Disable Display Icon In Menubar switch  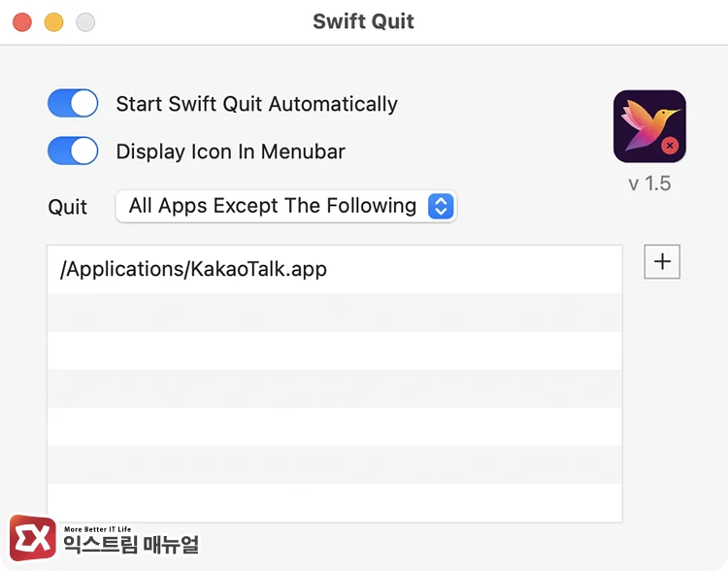pos(73,151)
